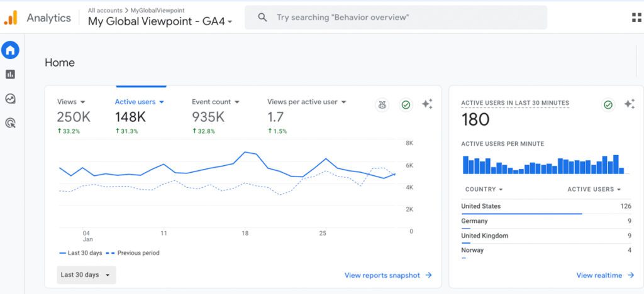
Task: Click All accounts breadcrumb
Action: pyautogui.click(x=105, y=10)
